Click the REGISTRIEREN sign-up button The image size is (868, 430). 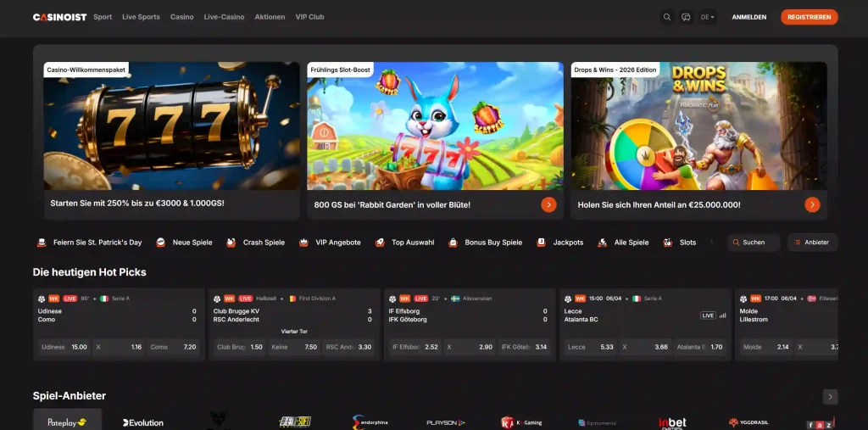810,17
